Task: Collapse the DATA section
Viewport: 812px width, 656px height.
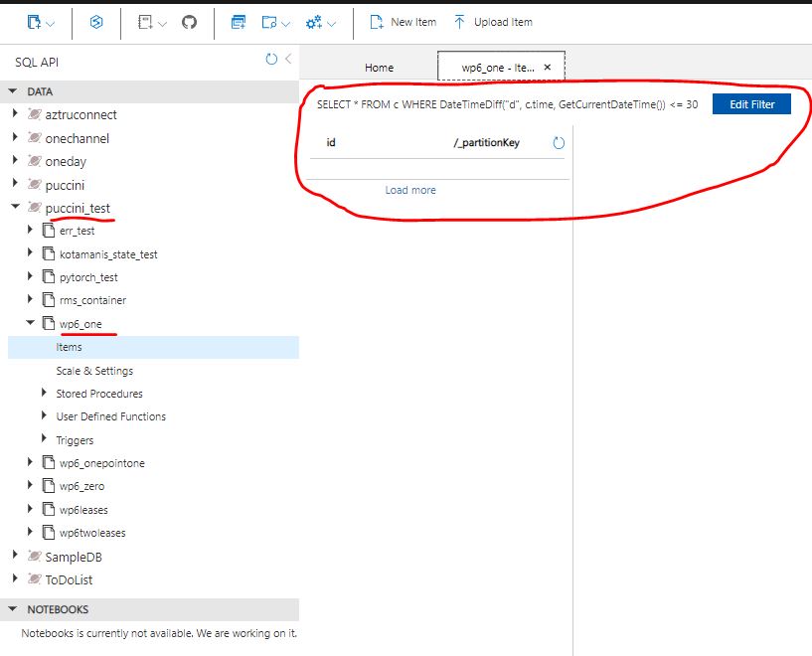Action: pos(13,91)
